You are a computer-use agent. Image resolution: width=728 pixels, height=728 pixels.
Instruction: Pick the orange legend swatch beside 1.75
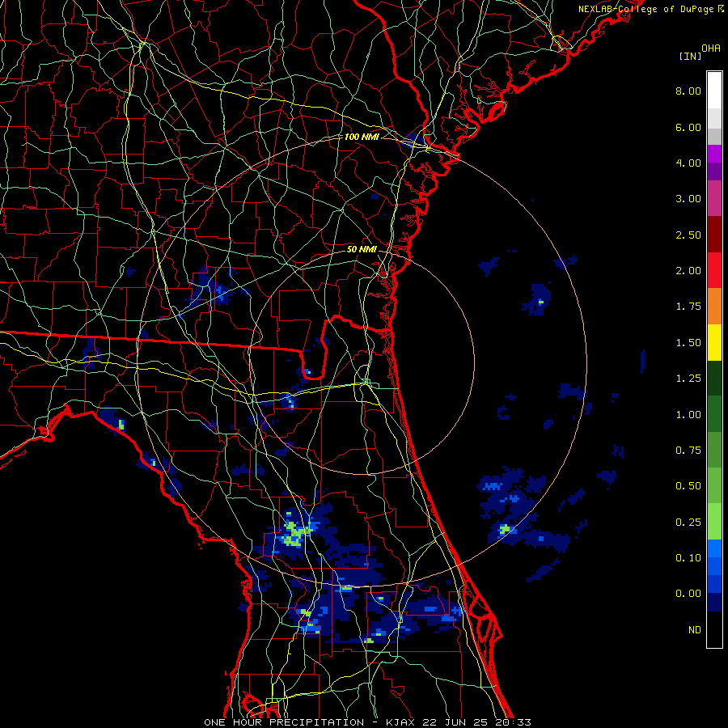(x=714, y=306)
